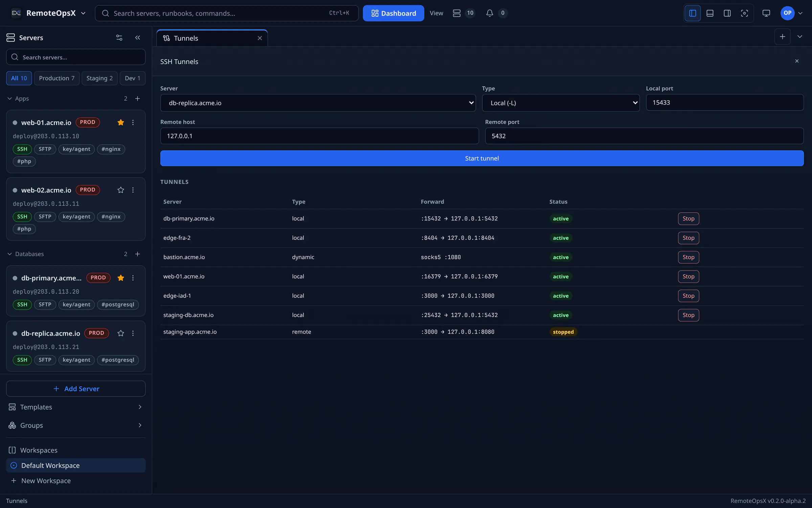Stop the web-01.acme.io tunnel
Screen dimensions: 812x508
tap(689, 277)
